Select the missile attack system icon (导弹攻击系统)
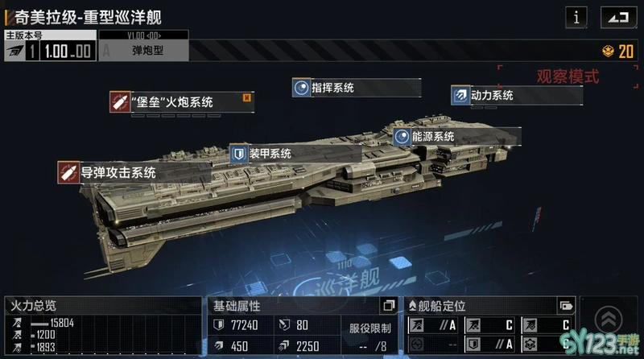Image resolution: width=644 pixels, height=359 pixels. (x=68, y=172)
